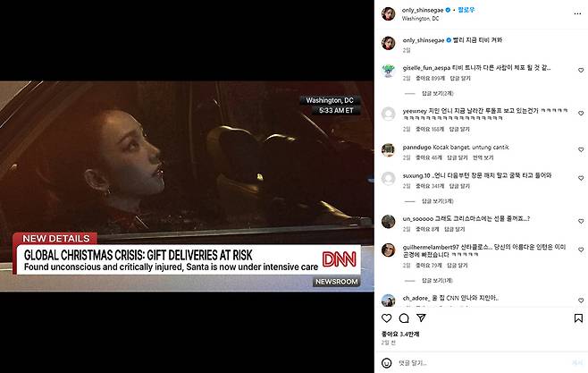This screenshot has height=373, width=588.
Task: View translation of panndugo's comment
Action: pyautogui.click(x=483, y=157)
